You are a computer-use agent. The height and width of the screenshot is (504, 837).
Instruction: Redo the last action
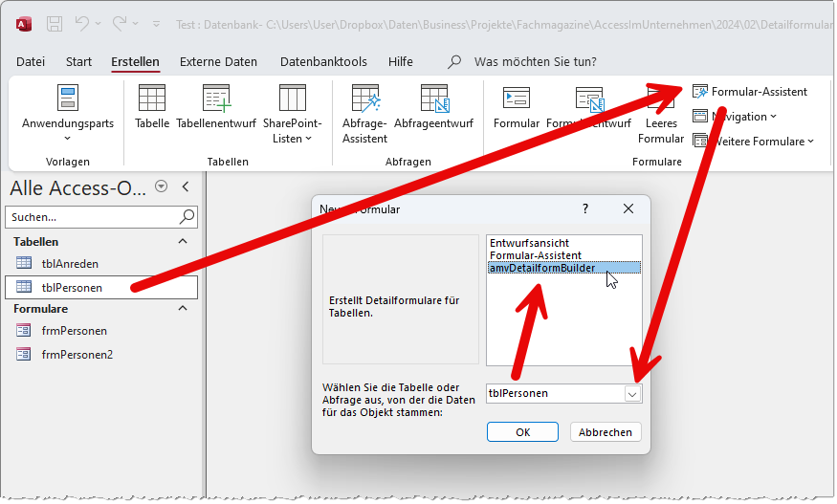[x=120, y=24]
